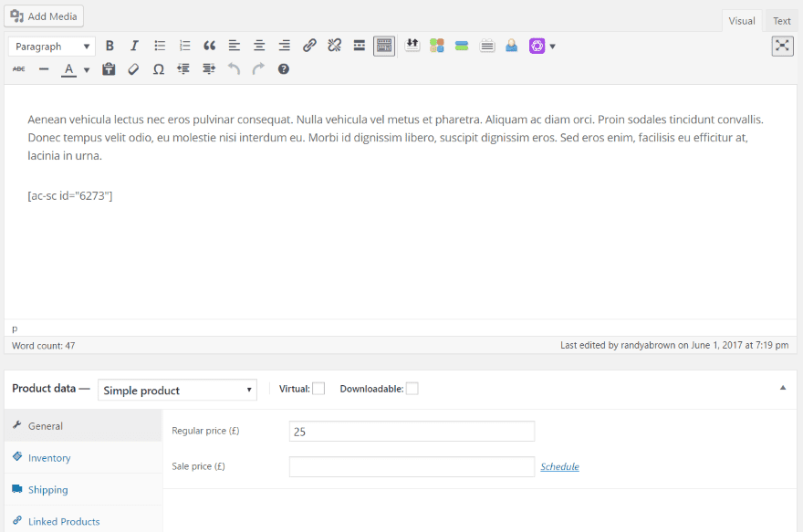The image size is (803, 532).
Task: Collapse the Product data panel
Action: (x=782, y=388)
